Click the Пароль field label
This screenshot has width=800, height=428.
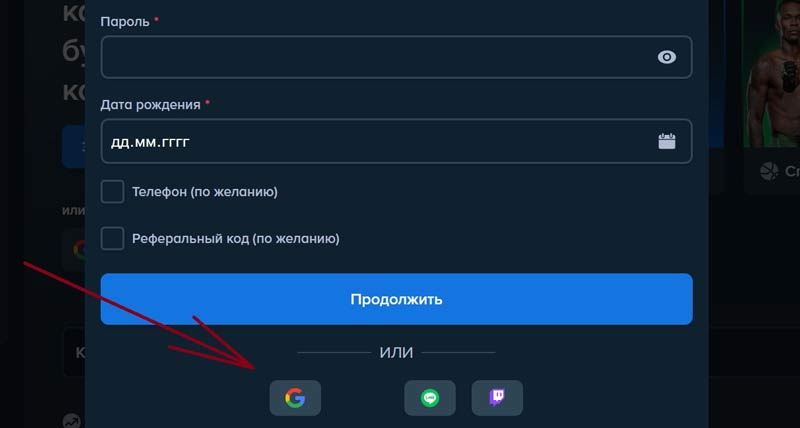[x=125, y=21]
